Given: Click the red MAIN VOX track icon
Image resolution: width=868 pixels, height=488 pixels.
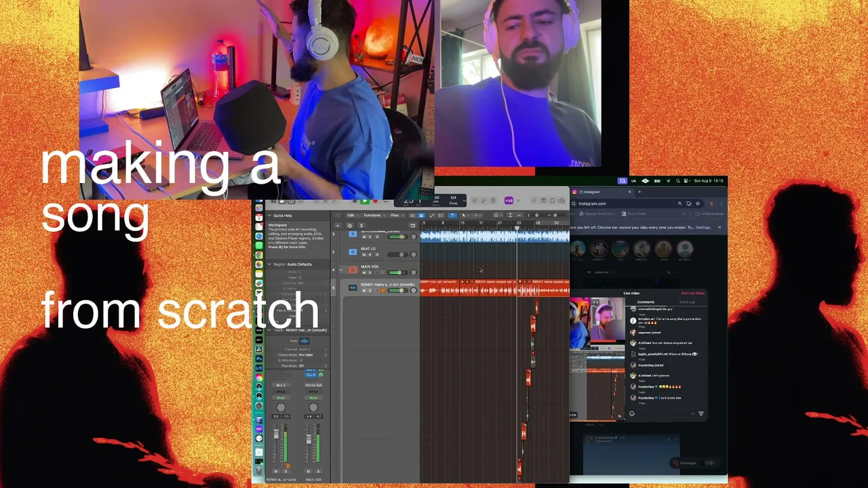Looking at the screenshot, I should coord(352,270).
